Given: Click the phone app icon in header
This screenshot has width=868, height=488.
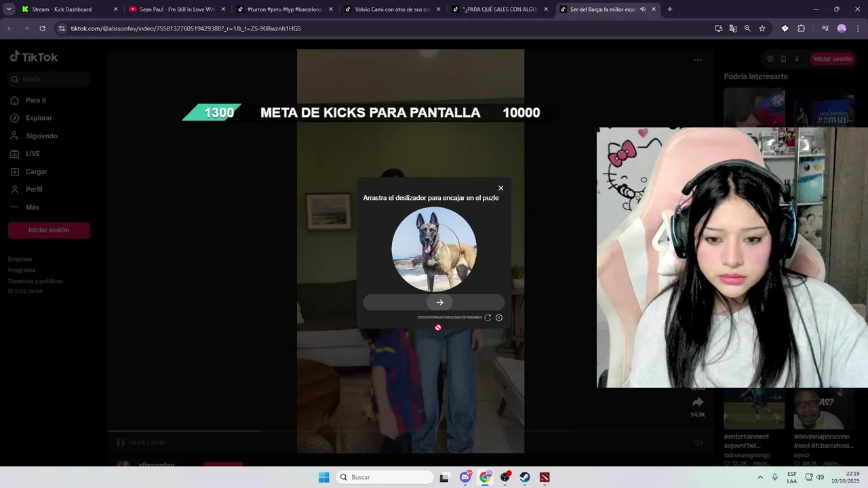Looking at the screenshot, I should pyautogui.click(x=783, y=59).
